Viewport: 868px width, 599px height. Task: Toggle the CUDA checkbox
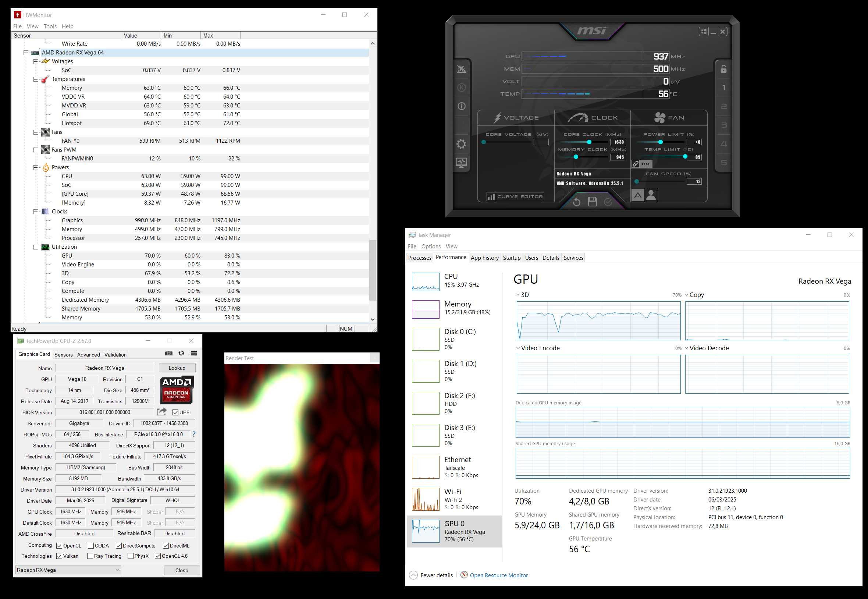pyautogui.click(x=91, y=546)
